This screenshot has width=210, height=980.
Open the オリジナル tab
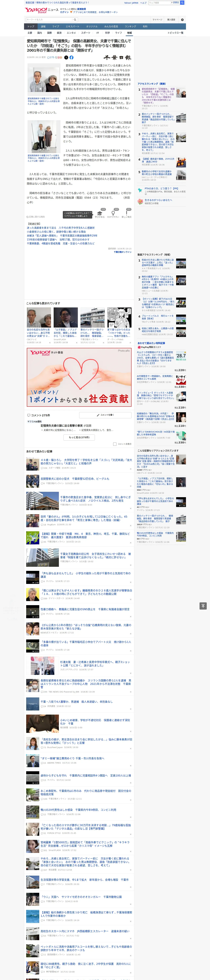92,27
